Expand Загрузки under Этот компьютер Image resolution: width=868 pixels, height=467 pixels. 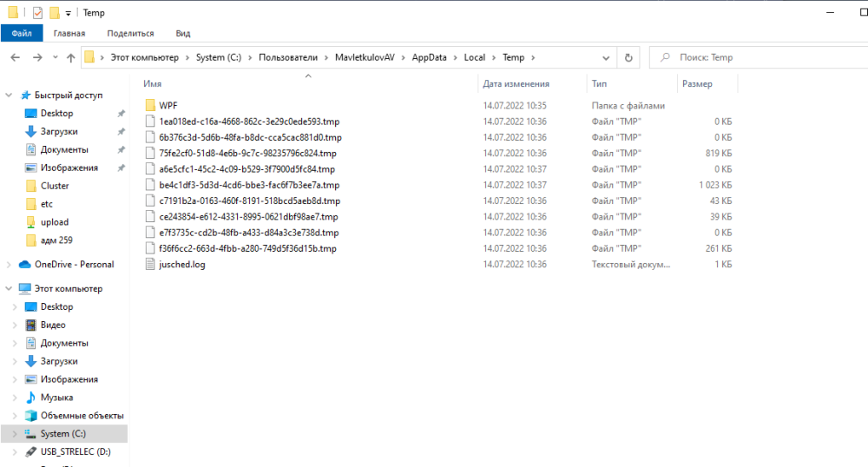[x=15, y=361]
